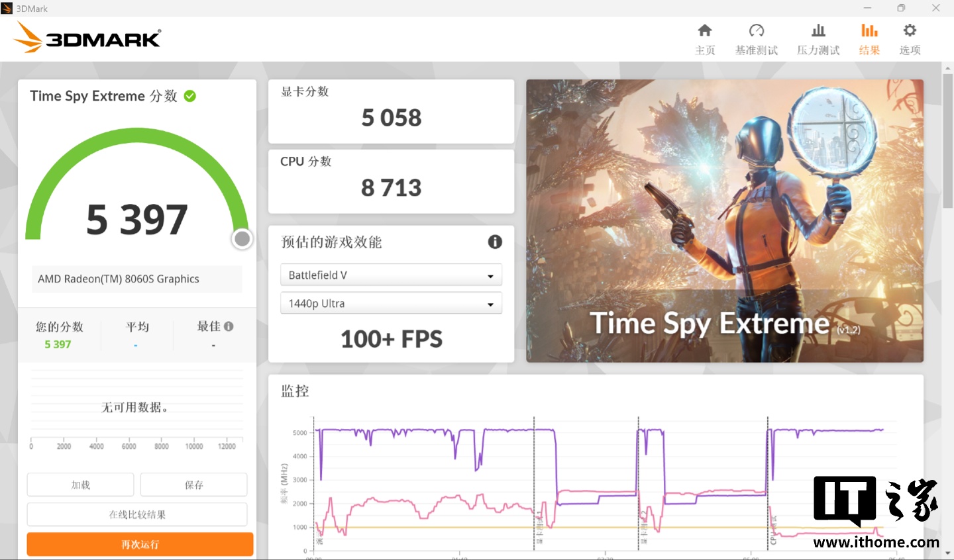
Task: Click the 加载 load button
Action: tap(80, 485)
